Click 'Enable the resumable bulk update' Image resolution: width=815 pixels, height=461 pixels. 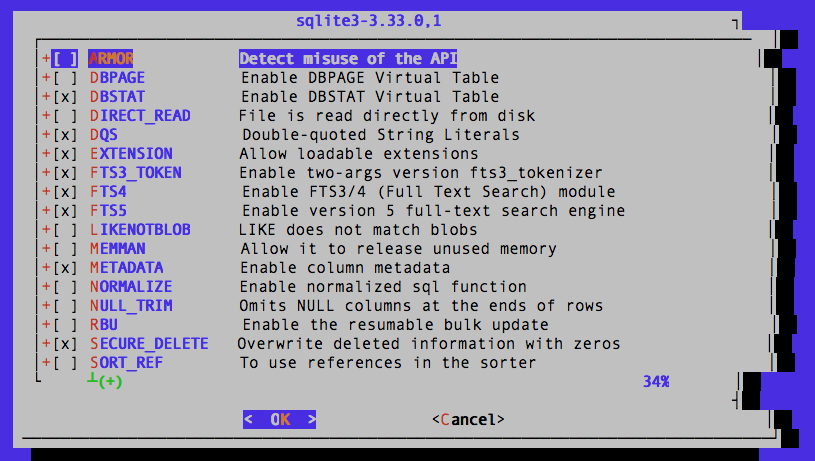point(396,325)
